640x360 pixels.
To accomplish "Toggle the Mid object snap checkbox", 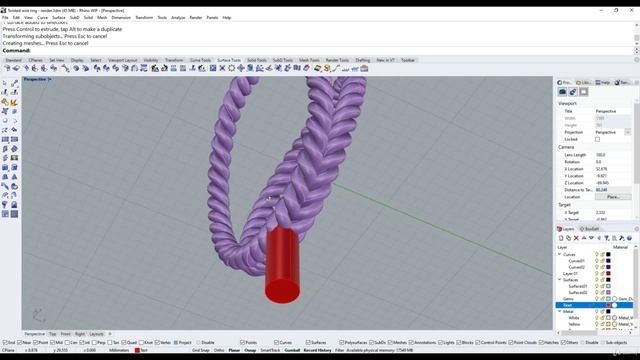I will point(52,342).
